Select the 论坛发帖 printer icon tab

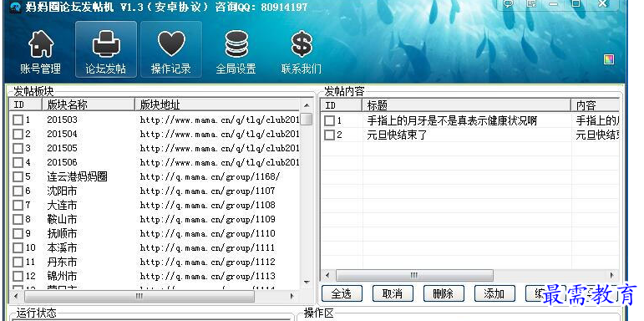106,49
